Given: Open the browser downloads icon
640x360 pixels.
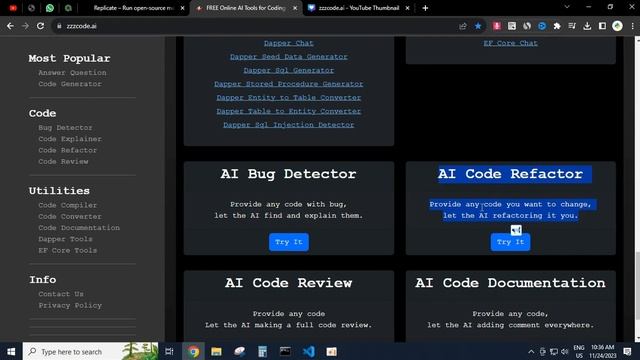Looking at the screenshot, I should 587,26.
